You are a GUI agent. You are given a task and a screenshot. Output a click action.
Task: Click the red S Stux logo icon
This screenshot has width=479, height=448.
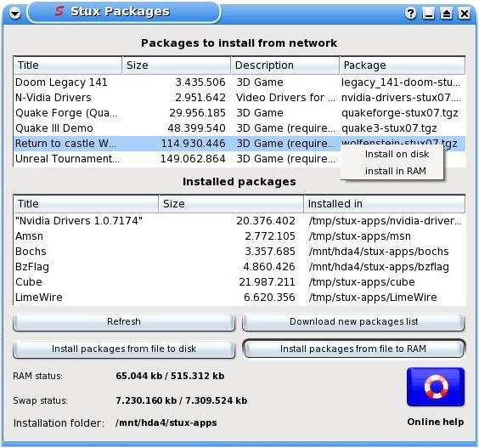[59, 11]
